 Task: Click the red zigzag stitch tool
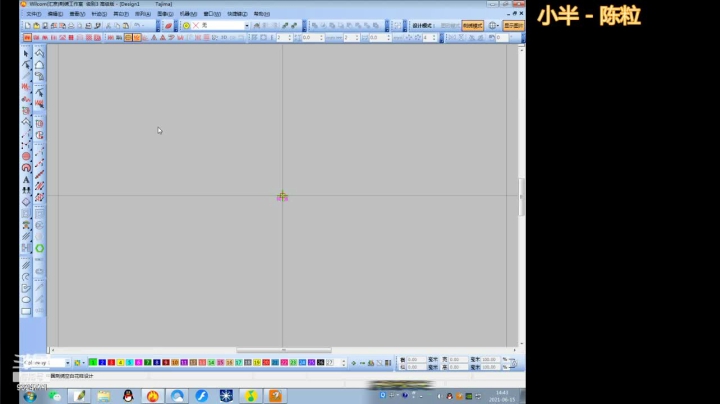[x=26, y=87]
